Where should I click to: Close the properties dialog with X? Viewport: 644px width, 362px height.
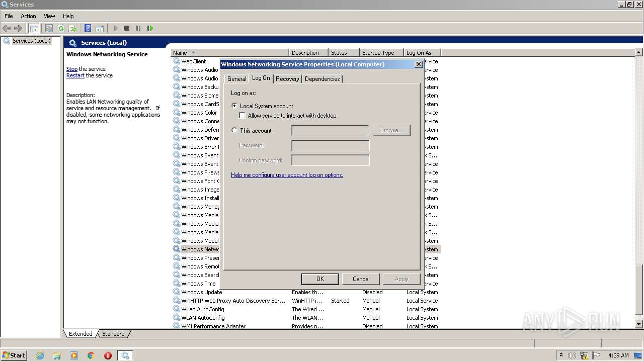pos(418,64)
